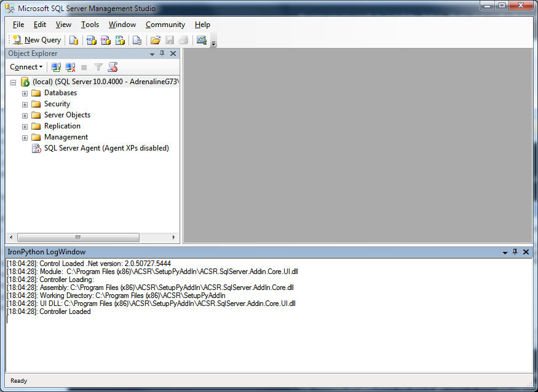
Task: Expand the Security folder
Action: coord(25,104)
